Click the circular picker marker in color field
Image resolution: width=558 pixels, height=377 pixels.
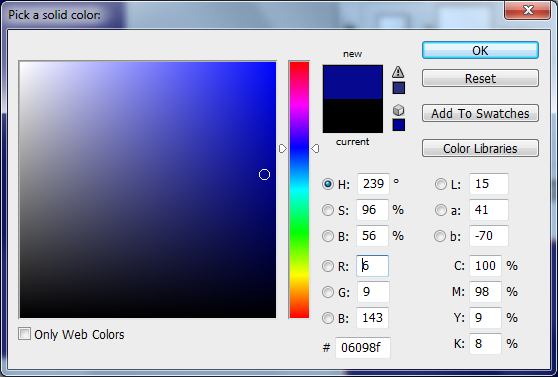[x=264, y=174]
